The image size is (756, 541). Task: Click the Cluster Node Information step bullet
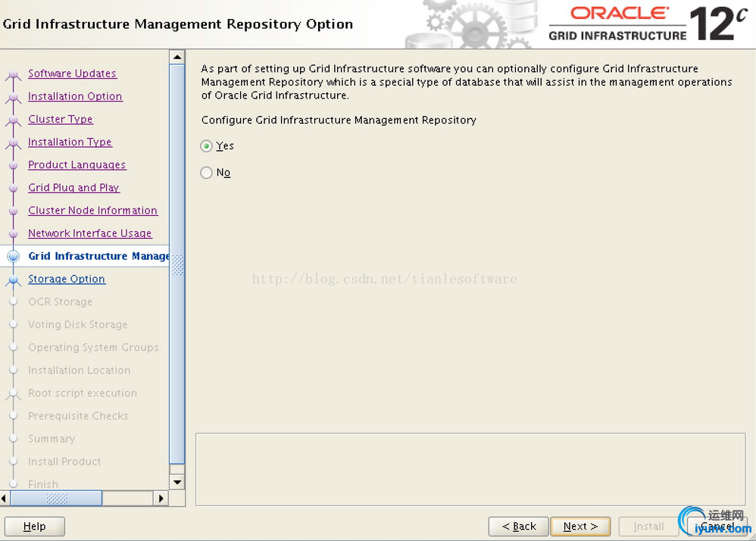(14, 211)
